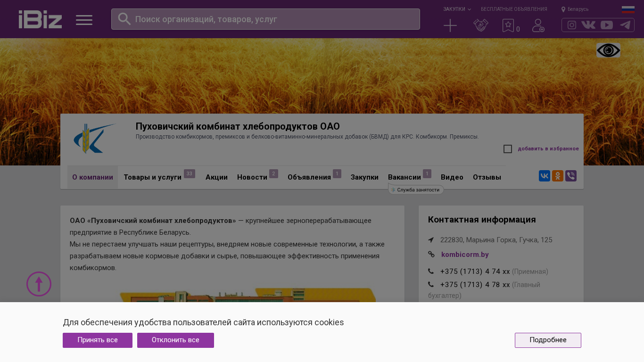The width and height of the screenshot is (644, 362).
Task: Open iBiz Telegram channel
Action: click(625, 25)
